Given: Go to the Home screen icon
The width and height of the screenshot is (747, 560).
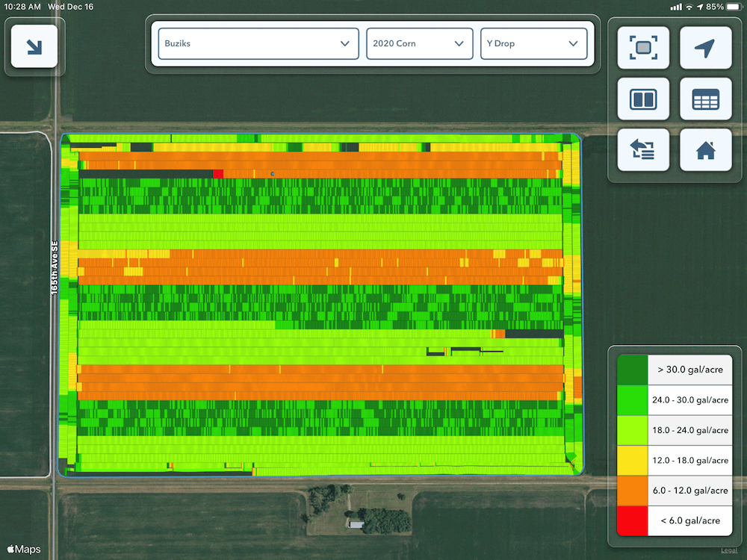Looking at the screenshot, I should point(705,149).
